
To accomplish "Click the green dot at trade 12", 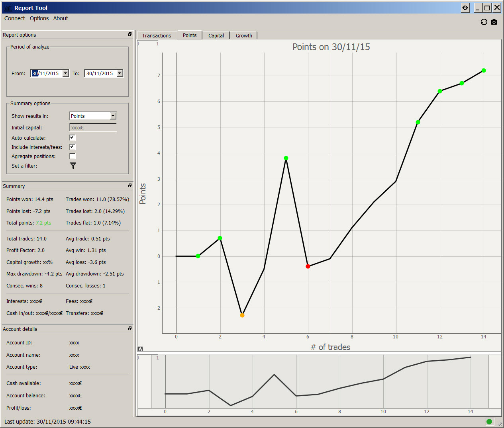I will pyautogui.click(x=440, y=91).
